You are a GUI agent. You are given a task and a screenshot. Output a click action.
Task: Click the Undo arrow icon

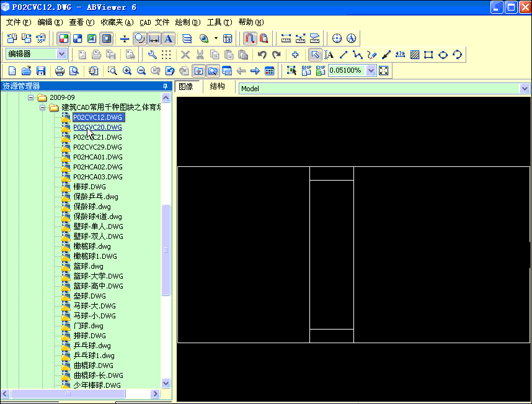pos(262,55)
